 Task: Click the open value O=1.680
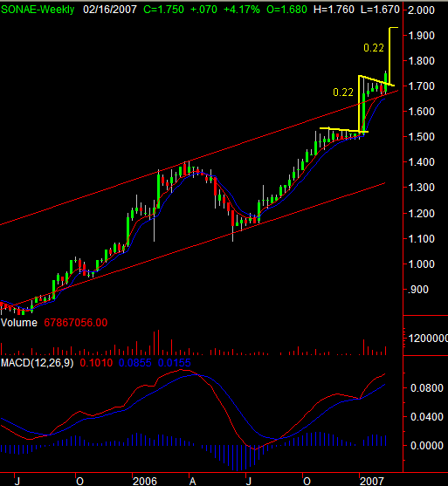coord(286,10)
